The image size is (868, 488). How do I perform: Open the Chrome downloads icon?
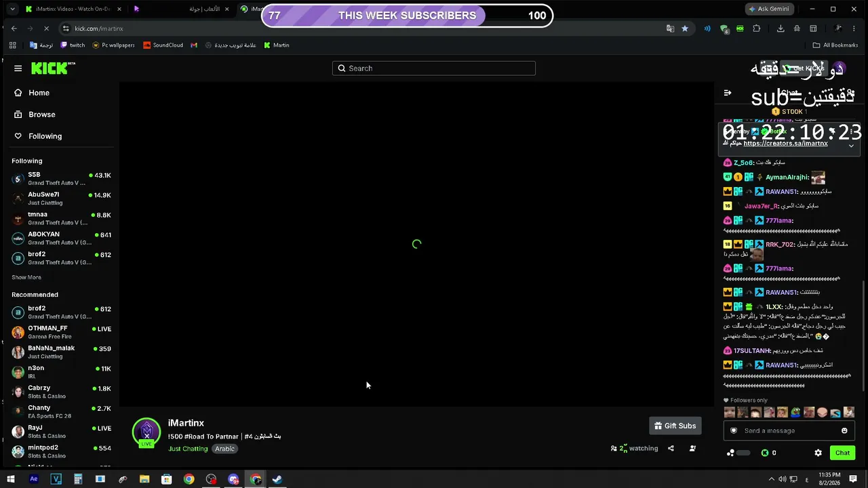point(781,28)
